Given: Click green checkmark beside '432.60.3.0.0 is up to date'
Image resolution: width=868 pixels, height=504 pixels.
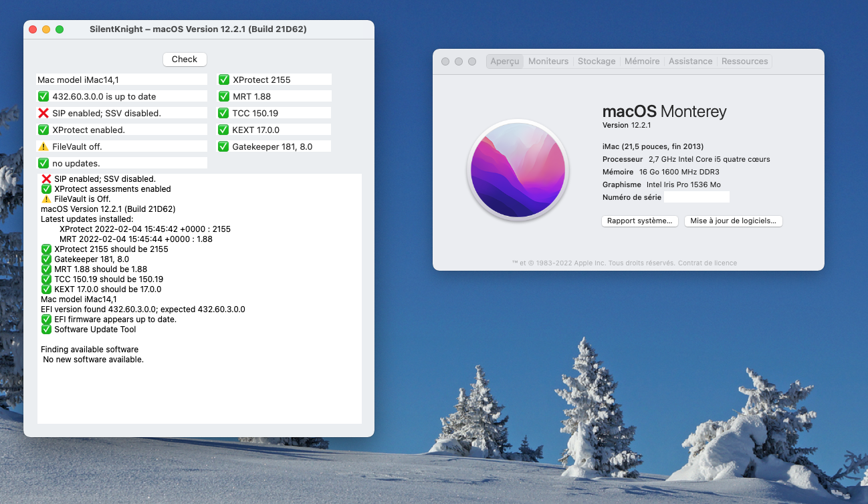Looking at the screenshot, I should point(43,96).
